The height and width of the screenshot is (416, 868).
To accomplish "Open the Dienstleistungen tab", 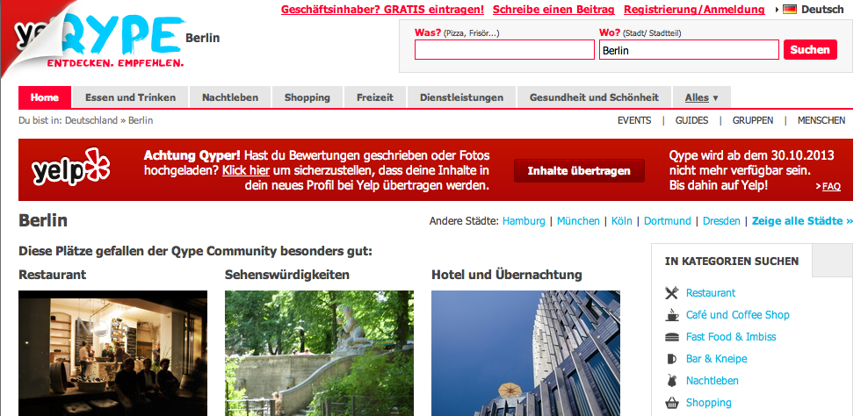I will (462, 97).
